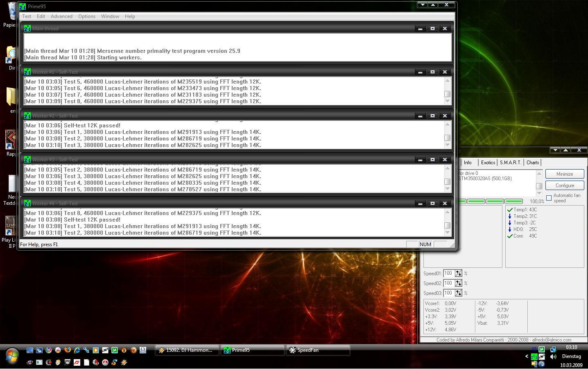The width and height of the screenshot is (588, 369).
Task: Click the HD0: 25C reading
Action: (522, 229)
